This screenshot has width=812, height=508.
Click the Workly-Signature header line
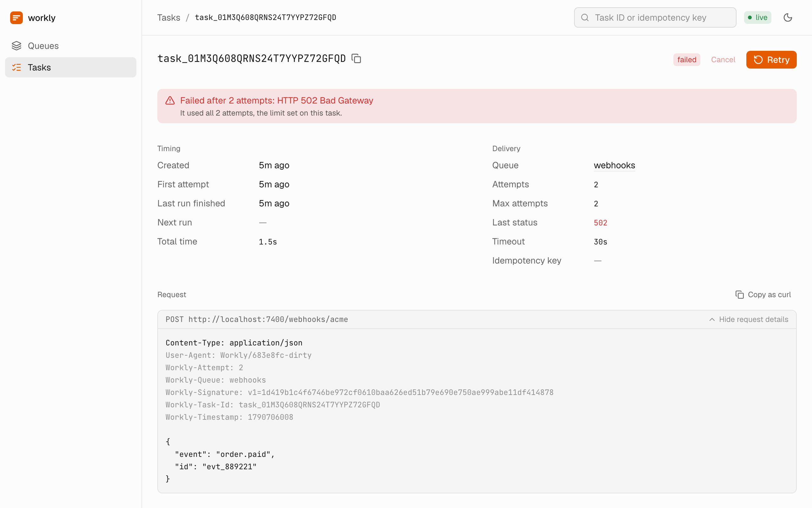click(359, 392)
